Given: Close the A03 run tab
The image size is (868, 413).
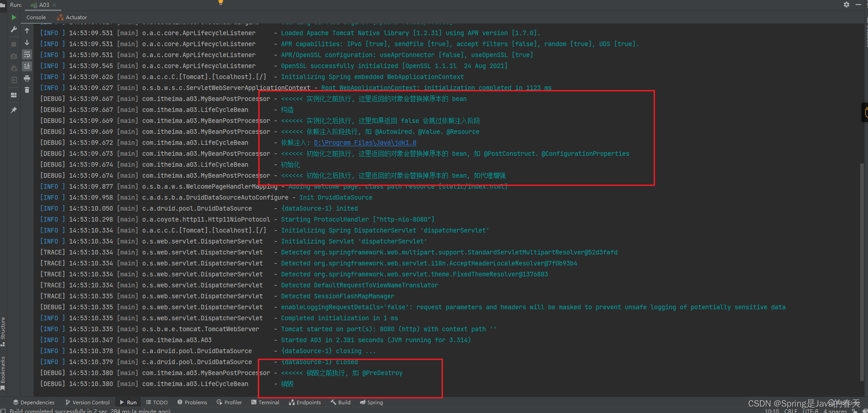Looking at the screenshot, I should [x=54, y=5].
